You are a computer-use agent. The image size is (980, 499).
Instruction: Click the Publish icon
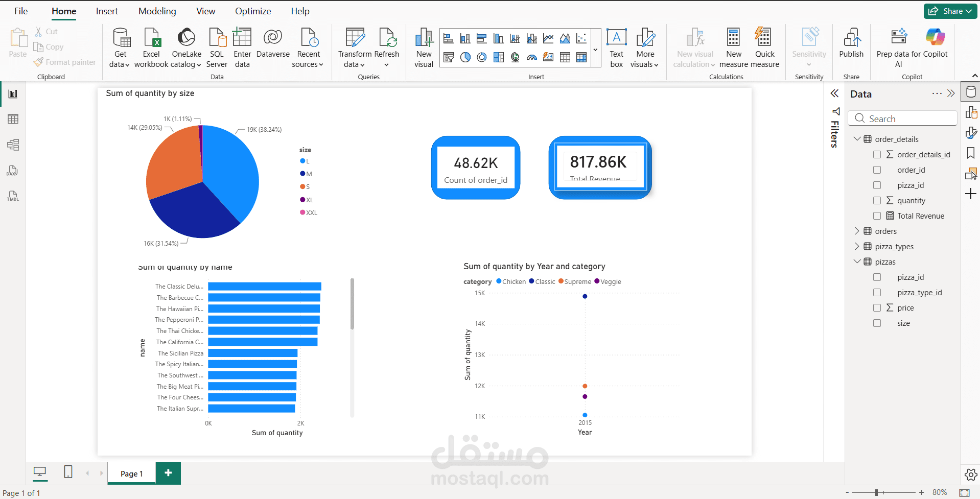click(x=851, y=37)
